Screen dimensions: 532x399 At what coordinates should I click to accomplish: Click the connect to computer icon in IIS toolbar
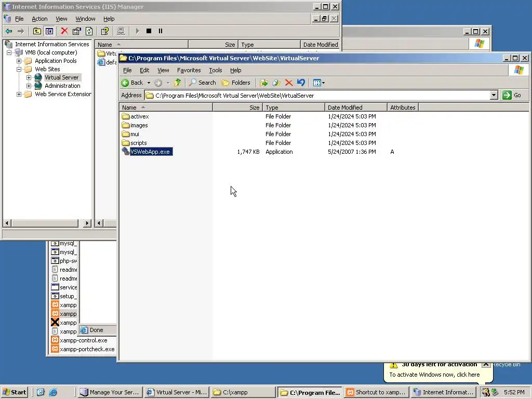click(121, 31)
